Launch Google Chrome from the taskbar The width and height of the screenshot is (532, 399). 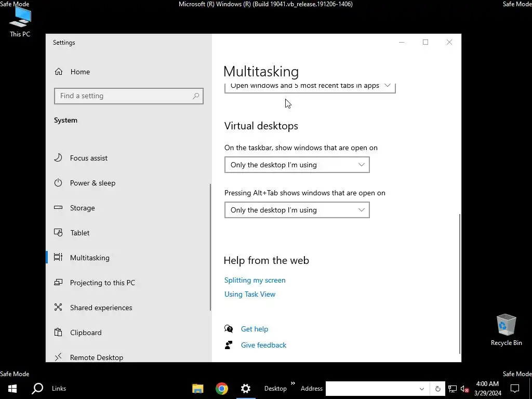point(221,389)
